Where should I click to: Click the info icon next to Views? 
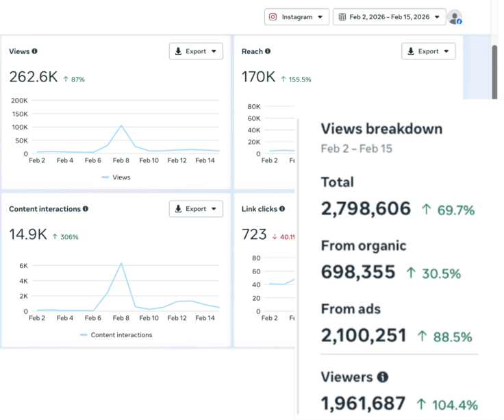click(x=35, y=51)
